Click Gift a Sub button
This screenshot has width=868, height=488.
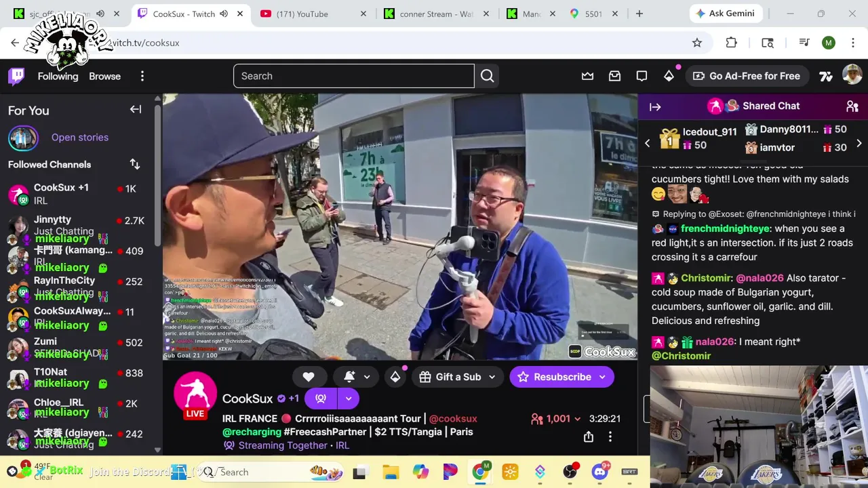tap(450, 377)
